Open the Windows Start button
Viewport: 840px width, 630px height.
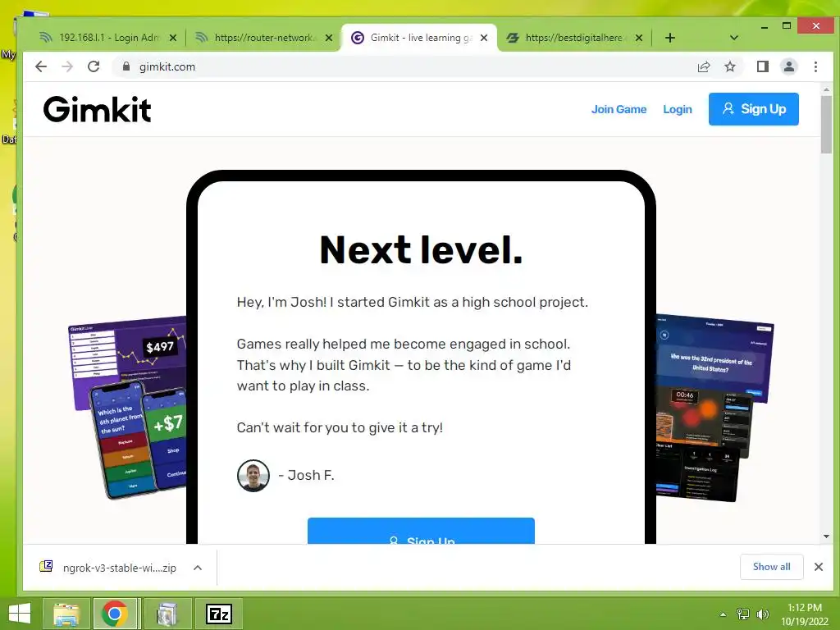click(20, 614)
